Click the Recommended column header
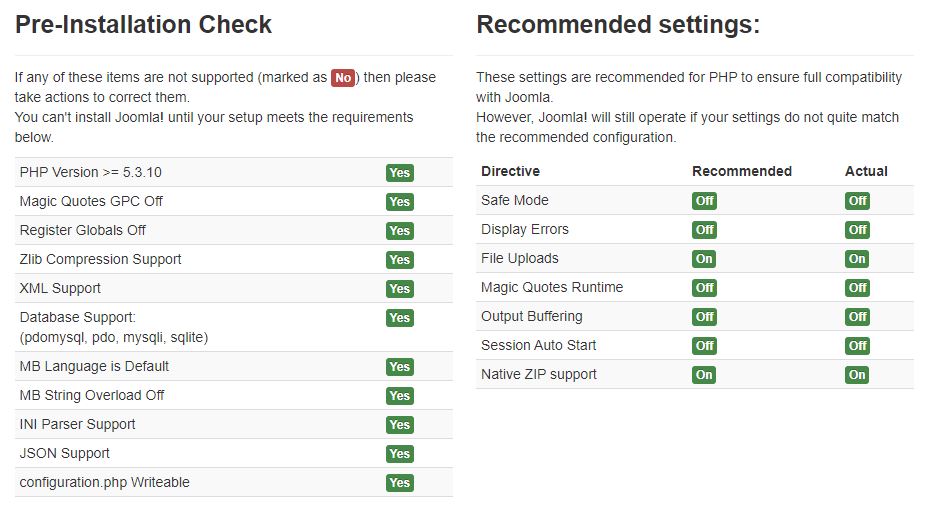Image resolution: width=927 pixels, height=509 pixels. 741,171
